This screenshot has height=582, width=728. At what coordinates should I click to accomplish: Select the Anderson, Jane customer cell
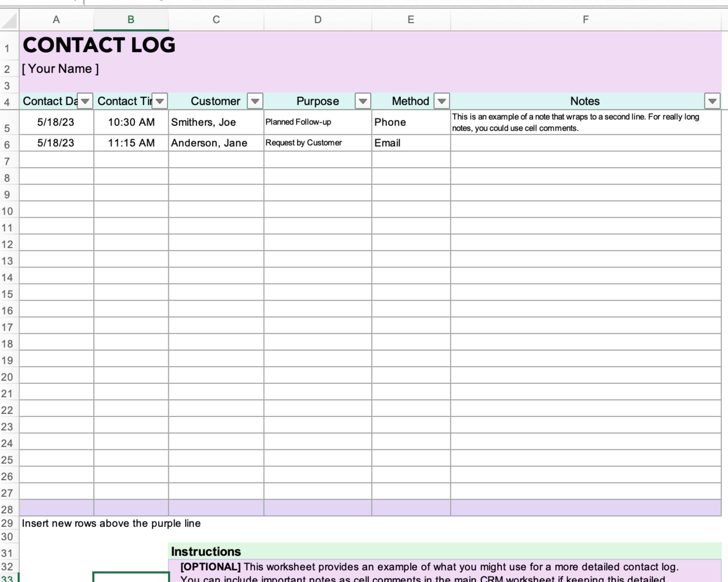click(216, 143)
